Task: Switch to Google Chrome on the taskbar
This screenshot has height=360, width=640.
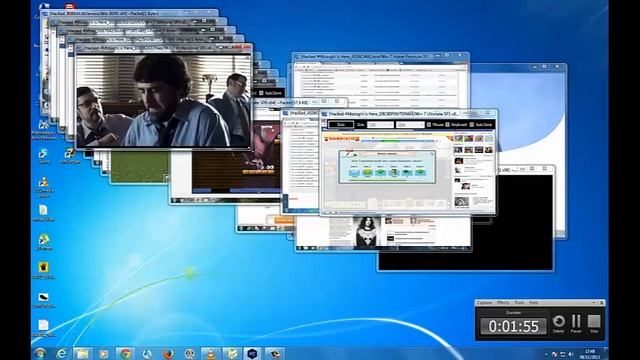Action: click(125, 353)
